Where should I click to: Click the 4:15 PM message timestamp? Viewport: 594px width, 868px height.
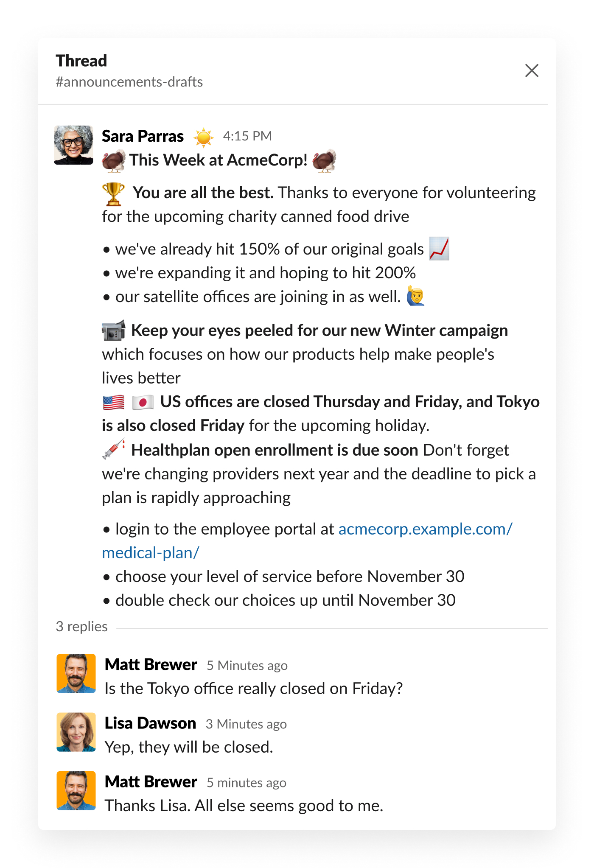coord(247,135)
